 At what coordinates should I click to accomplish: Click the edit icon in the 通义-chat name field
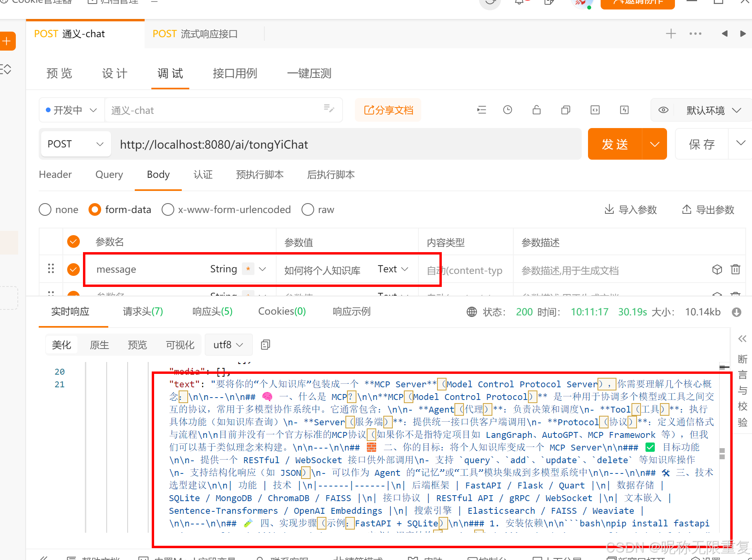pos(329,108)
